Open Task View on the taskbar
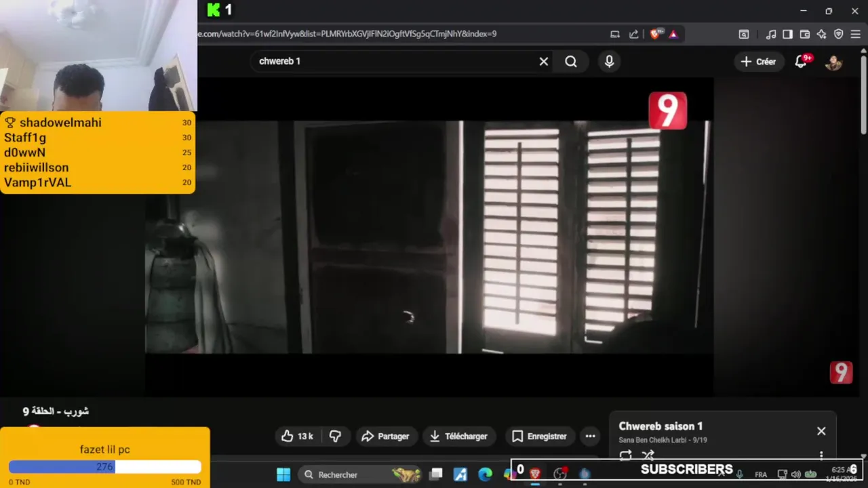 pyautogui.click(x=436, y=474)
